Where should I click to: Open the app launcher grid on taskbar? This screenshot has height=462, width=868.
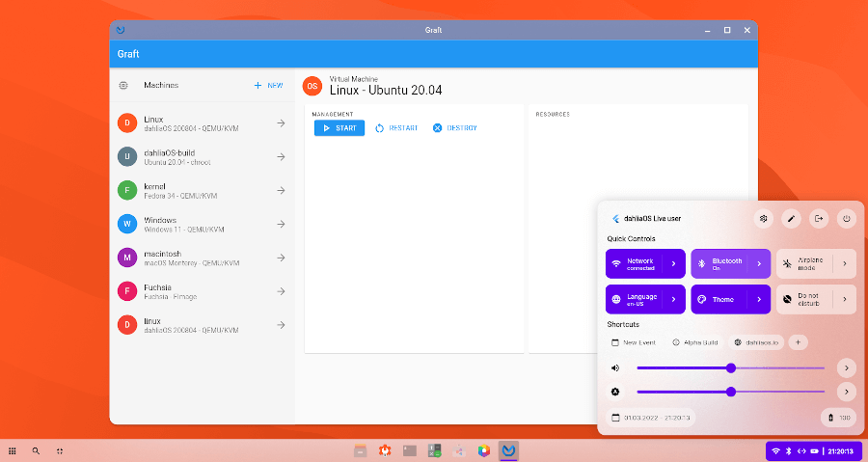click(x=13, y=451)
